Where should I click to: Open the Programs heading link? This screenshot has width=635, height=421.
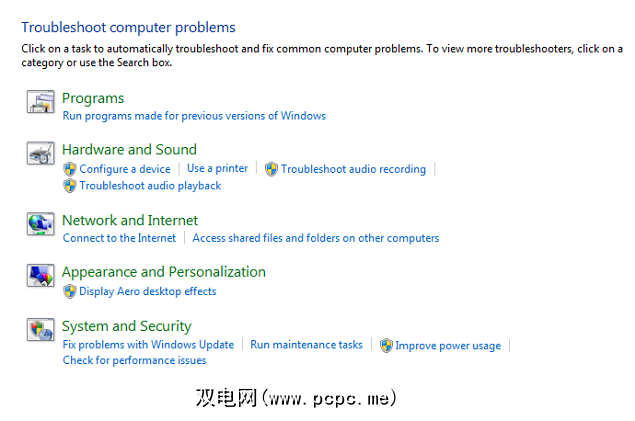click(x=93, y=98)
